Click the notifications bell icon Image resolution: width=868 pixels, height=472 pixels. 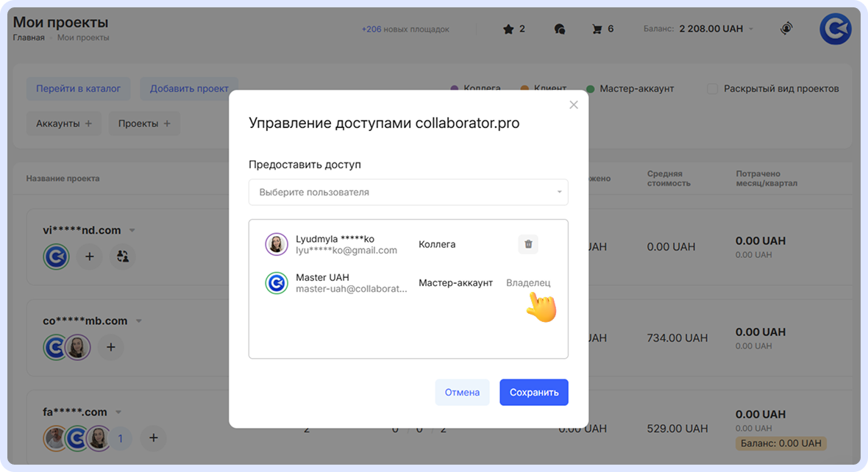[786, 29]
